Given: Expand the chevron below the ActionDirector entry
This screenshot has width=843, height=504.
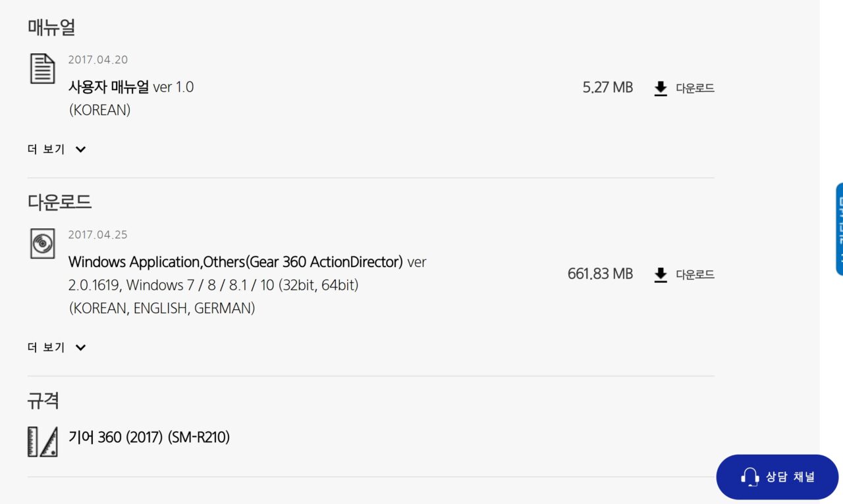Looking at the screenshot, I should 80,347.
